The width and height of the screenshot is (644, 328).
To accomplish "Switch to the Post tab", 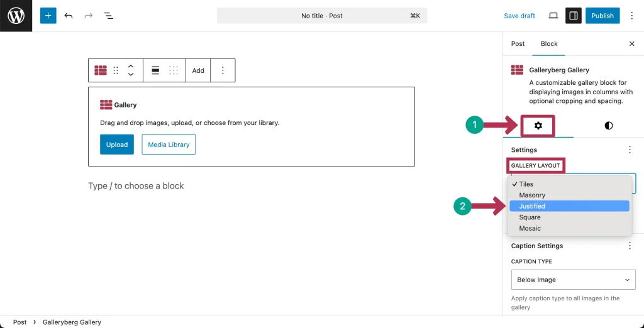I will tap(518, 44).
